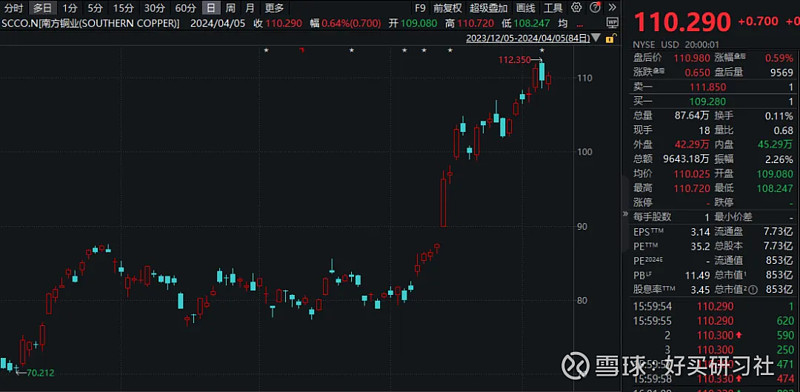
Task: Click the 换手 0.11% value
Action: click(x=779, y=116)
